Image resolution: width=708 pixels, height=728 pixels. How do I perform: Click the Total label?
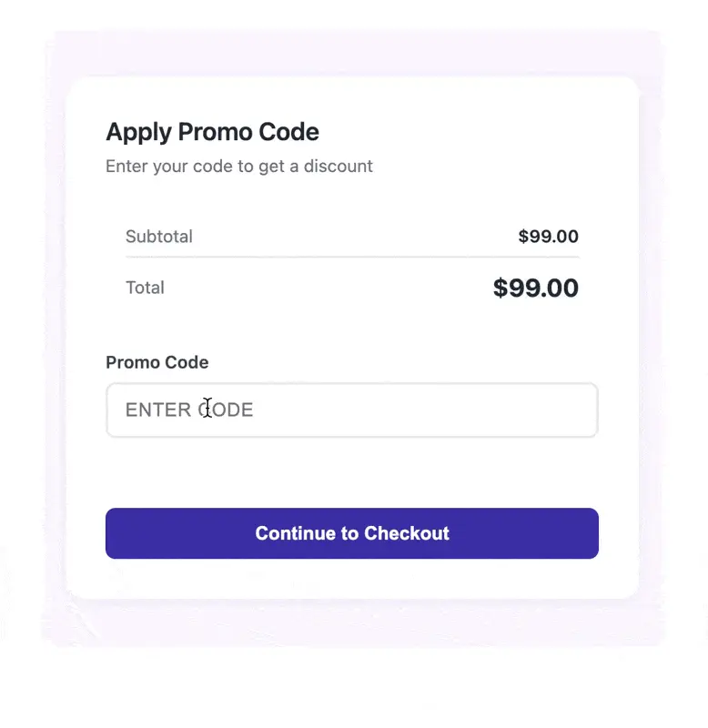(x=145, y=288)
